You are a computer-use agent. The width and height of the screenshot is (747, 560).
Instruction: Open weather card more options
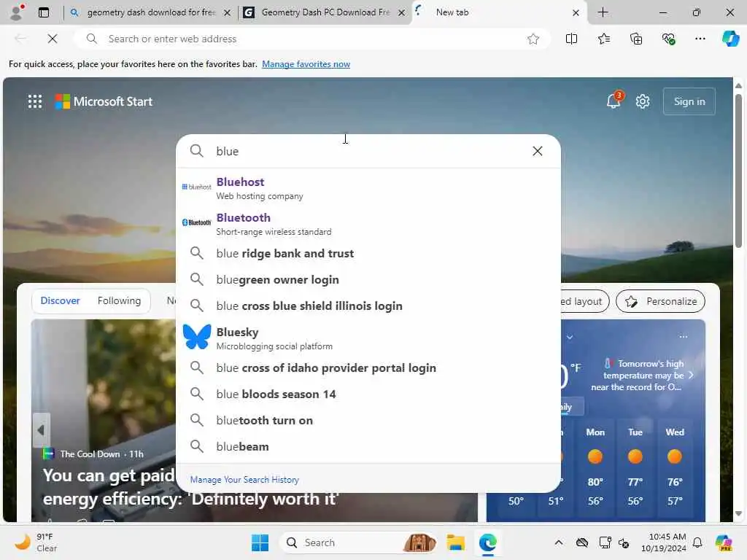[x=683, y=337]
